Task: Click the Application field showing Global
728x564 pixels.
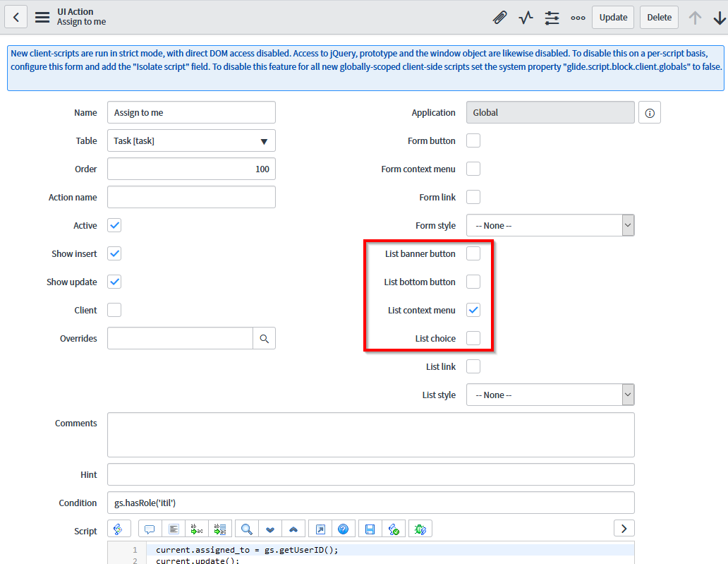Action: (x=550, y=113)
